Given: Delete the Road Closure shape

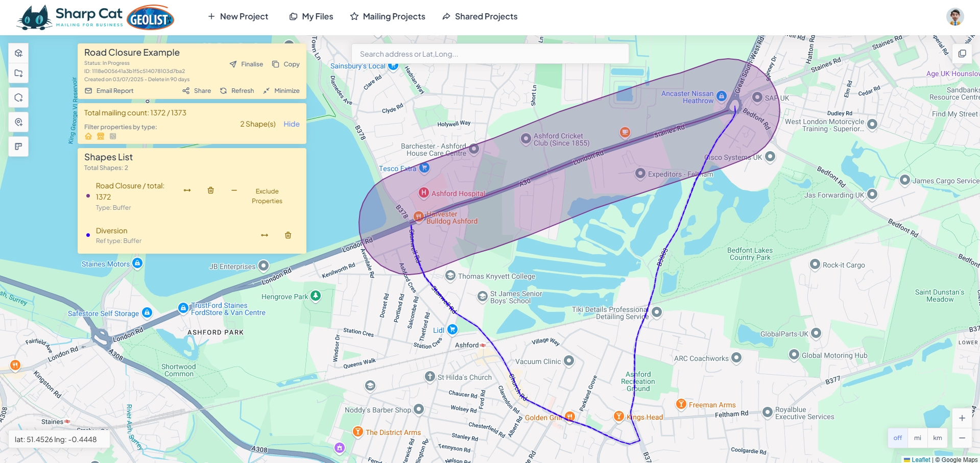Looking at the screenshot, I should [x=210, y=190].
